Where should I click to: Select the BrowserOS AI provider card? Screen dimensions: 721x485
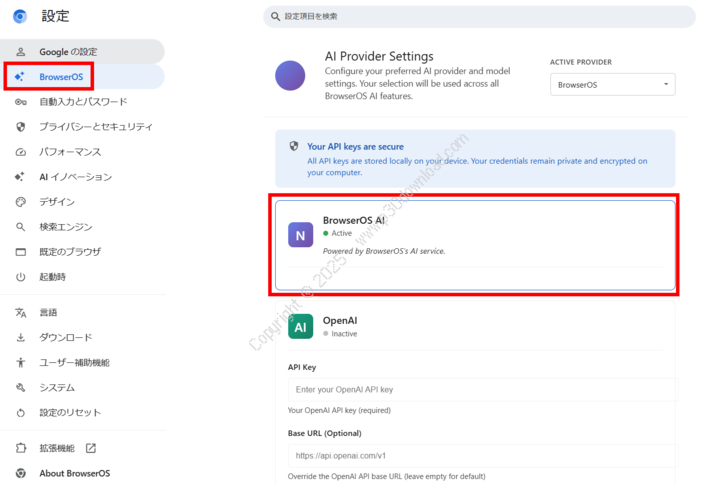pos(472,245)
